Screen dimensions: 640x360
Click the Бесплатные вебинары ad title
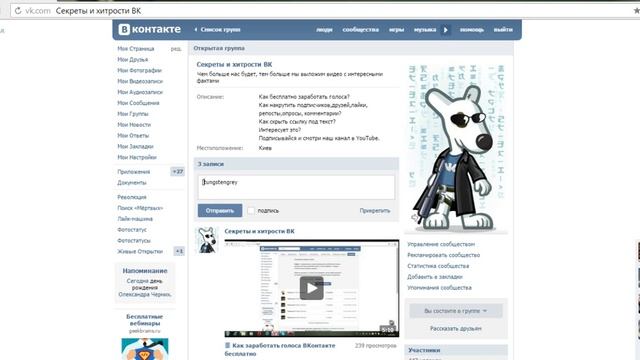click(x=144, y=320)
